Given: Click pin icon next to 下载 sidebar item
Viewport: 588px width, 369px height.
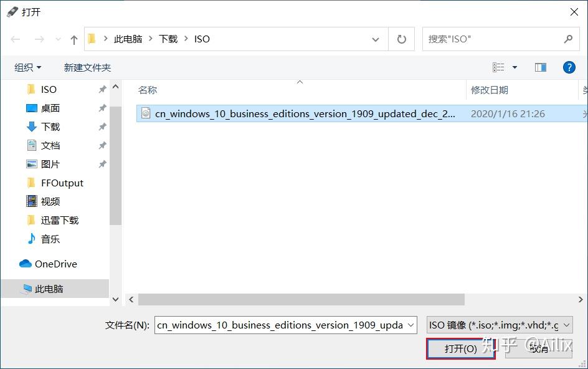Looking at the screenshot, I should 102,127.
